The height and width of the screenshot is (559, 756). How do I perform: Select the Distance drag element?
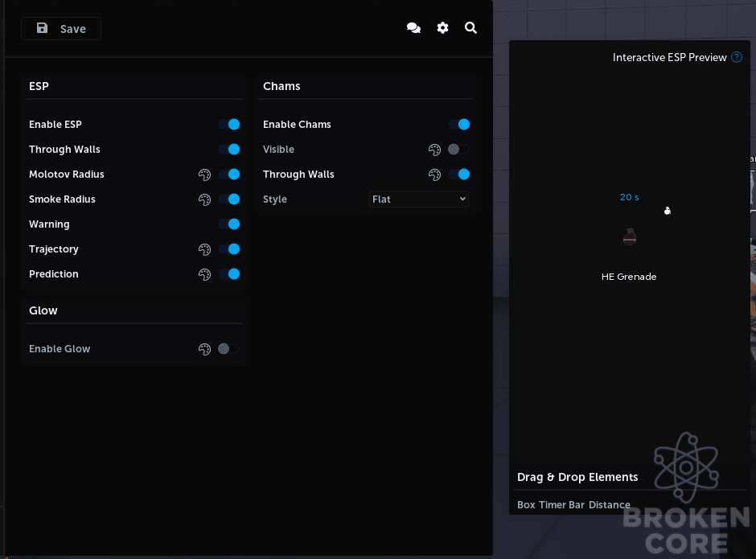tap(610, 505)
